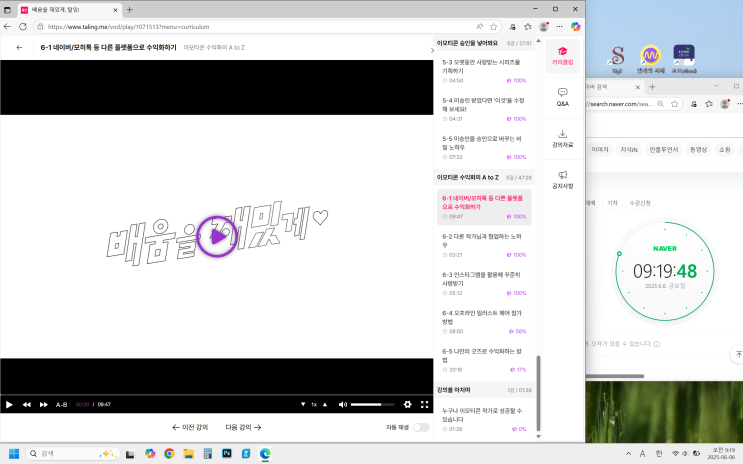Click the zoom magnifier in the Naver address bar
This screenshot has height=464, width=743.
(x=661, y=104)
